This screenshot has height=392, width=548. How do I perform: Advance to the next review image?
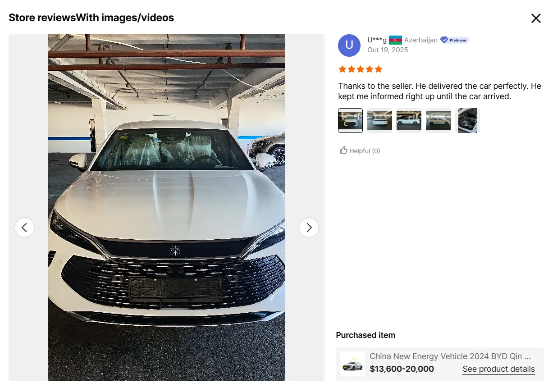point(309,228)
